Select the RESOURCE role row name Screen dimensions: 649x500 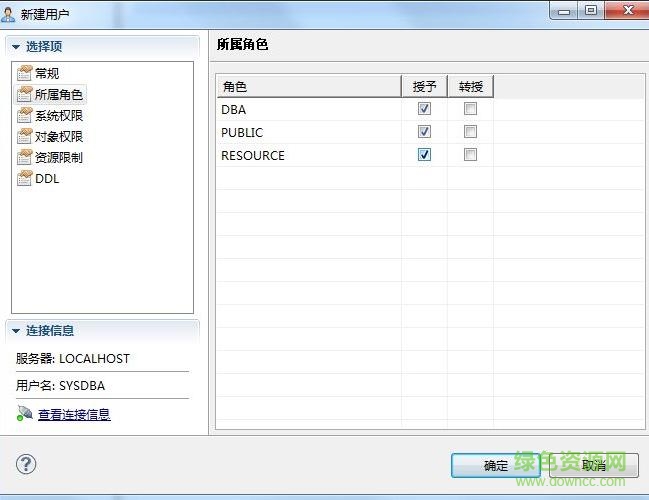click(253, 155)
